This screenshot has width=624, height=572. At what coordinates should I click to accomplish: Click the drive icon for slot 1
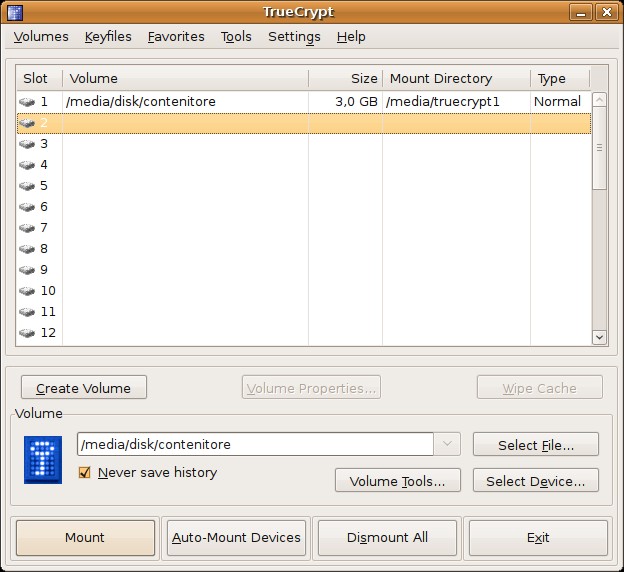point(27,102)
